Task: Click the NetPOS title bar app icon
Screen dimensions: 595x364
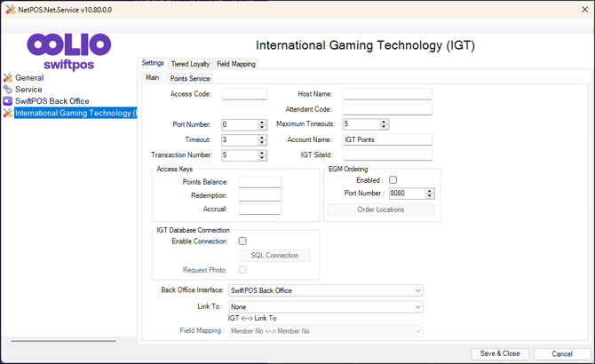Action: click(x=11, y=10)
